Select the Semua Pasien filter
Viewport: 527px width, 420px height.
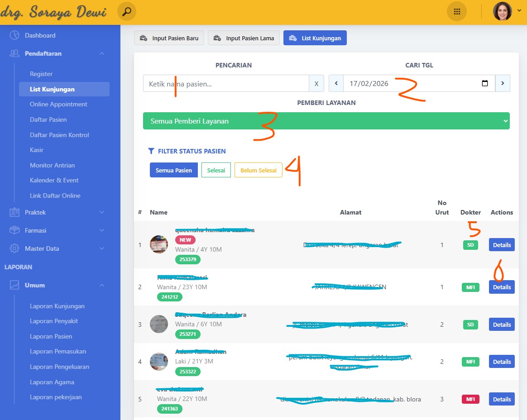(173, 170)
